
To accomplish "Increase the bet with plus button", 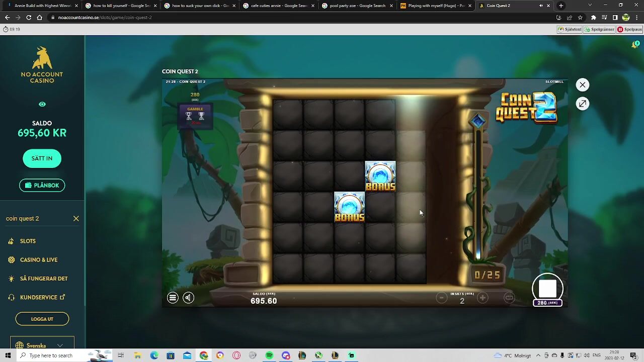I will [x=482, y=298].
